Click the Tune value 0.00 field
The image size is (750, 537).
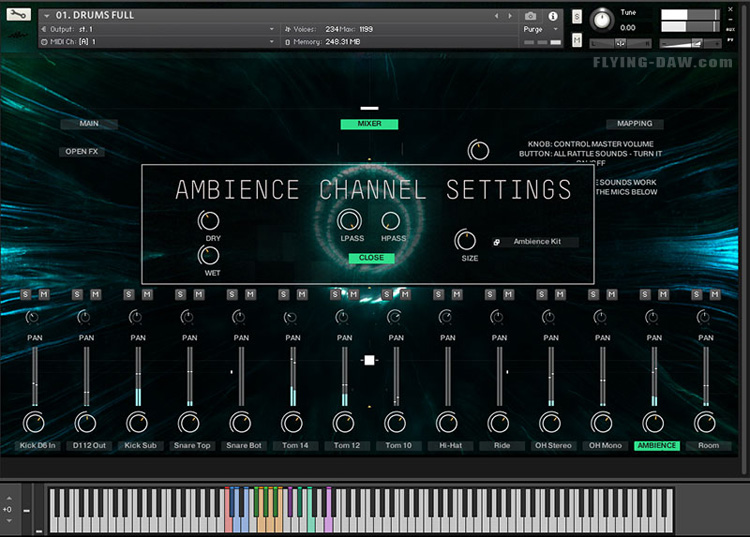coord(628,28)
